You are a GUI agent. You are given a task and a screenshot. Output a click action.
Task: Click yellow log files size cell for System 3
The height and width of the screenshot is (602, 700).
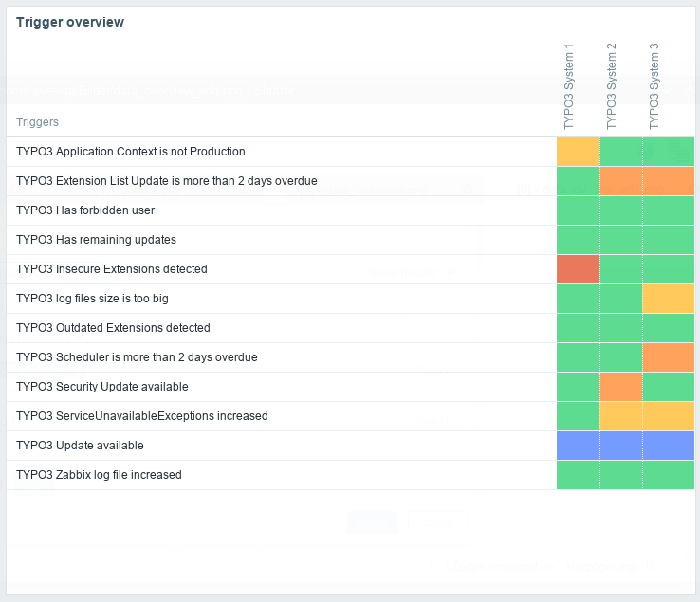669,299
